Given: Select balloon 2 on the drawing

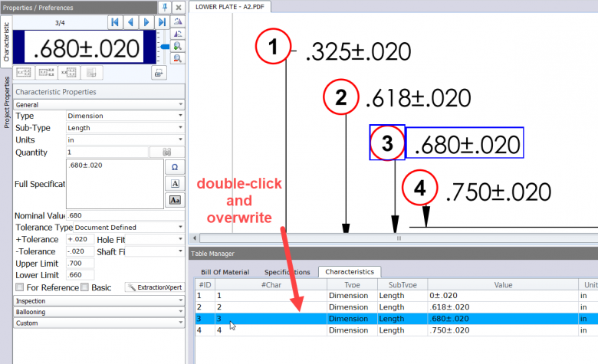Looking at the screenshot, I should pyautogui.click(x=341, y=97).
